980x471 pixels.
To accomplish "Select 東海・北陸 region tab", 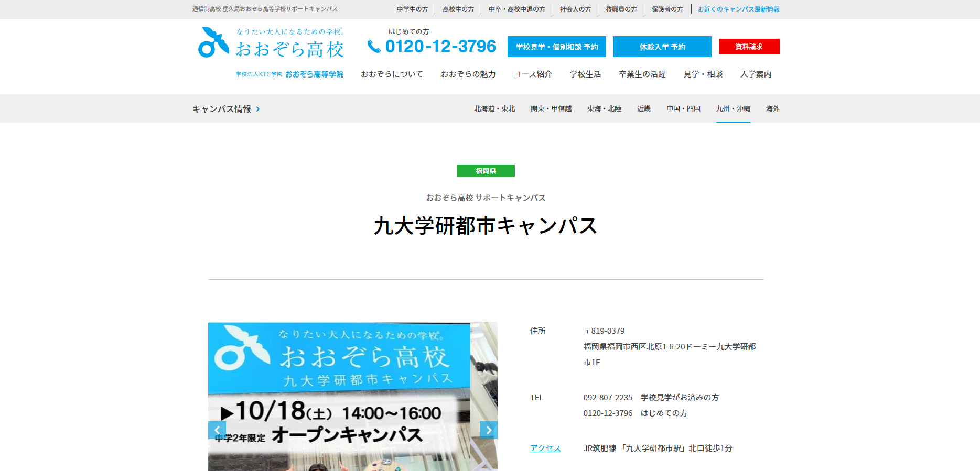I will [605, 109].
